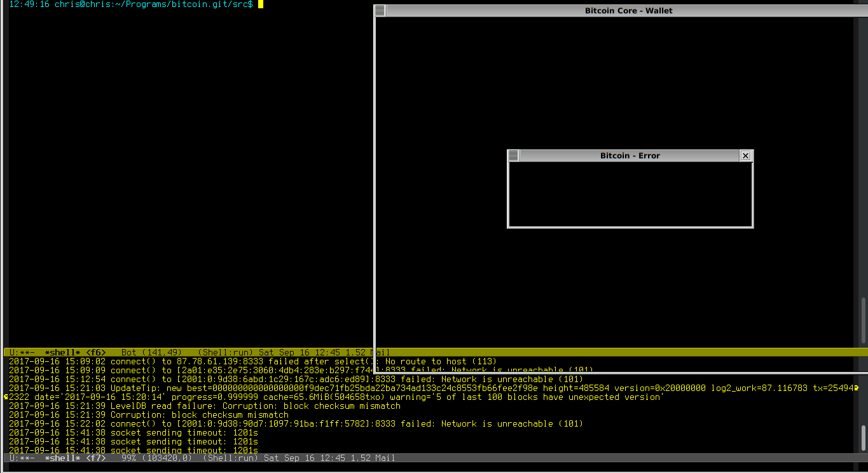Viewport: 868px width, 473px height.
Task: Click '(Shell:run)' in the f7 mode line
Action: click(230, 458)
